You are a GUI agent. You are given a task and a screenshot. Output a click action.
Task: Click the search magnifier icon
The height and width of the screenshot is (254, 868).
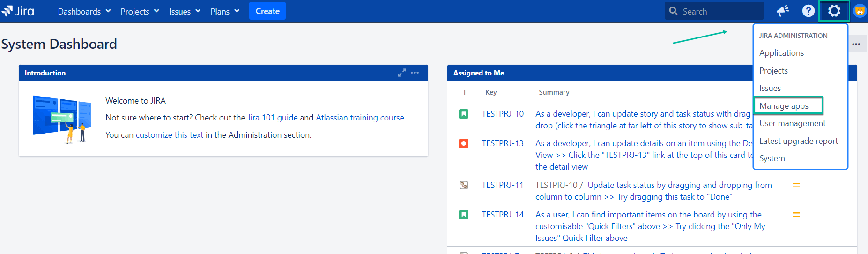[x=673, y=11]
